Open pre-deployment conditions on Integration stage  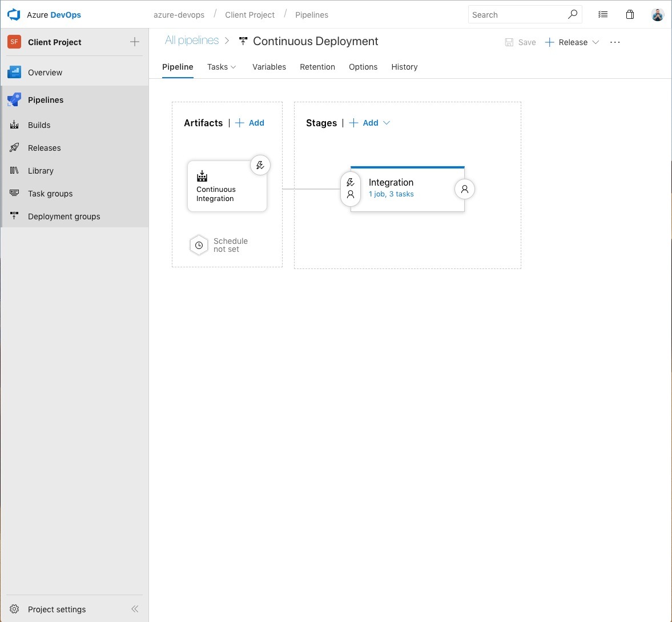tap(351, 189)
